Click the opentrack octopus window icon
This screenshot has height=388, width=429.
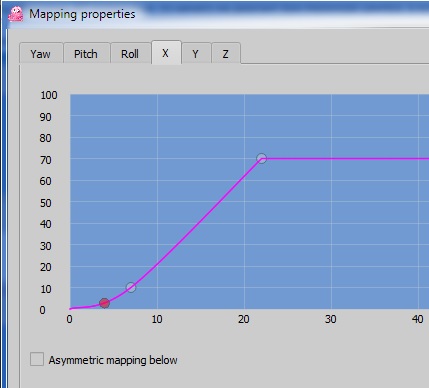tap(16, 14)
